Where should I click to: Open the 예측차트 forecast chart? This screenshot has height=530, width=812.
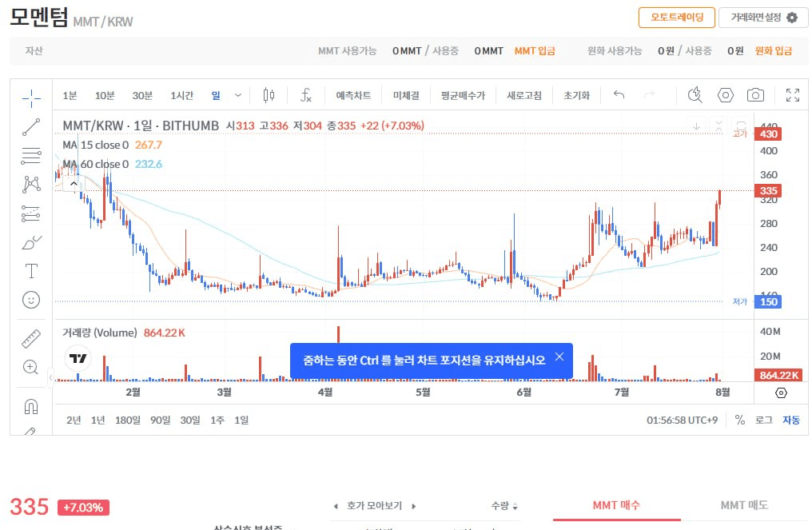(353, 95)
